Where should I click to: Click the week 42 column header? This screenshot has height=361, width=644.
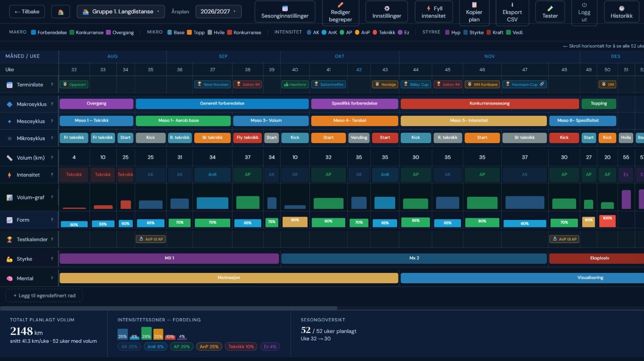pos(359,69)
